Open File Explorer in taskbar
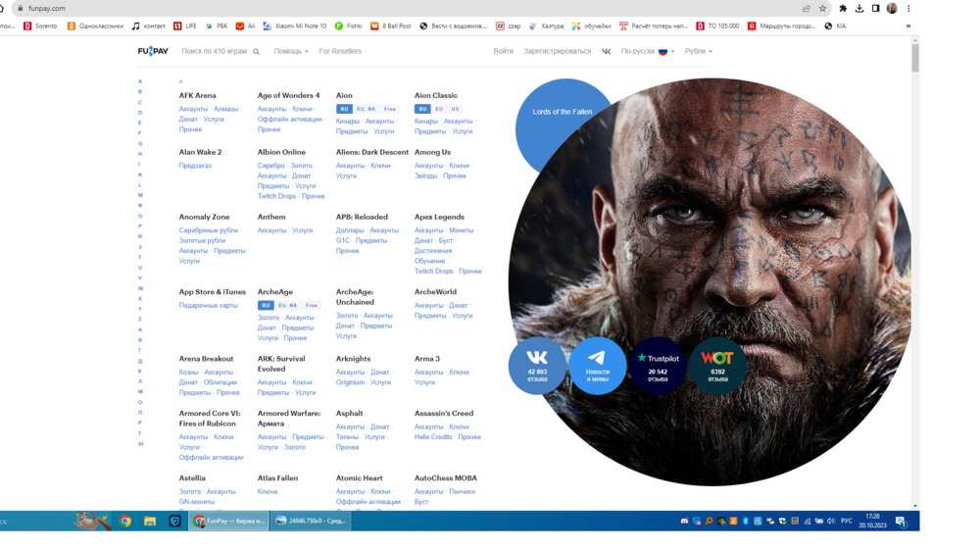Viewport: 980px width, 551px height. coord(150,521)
